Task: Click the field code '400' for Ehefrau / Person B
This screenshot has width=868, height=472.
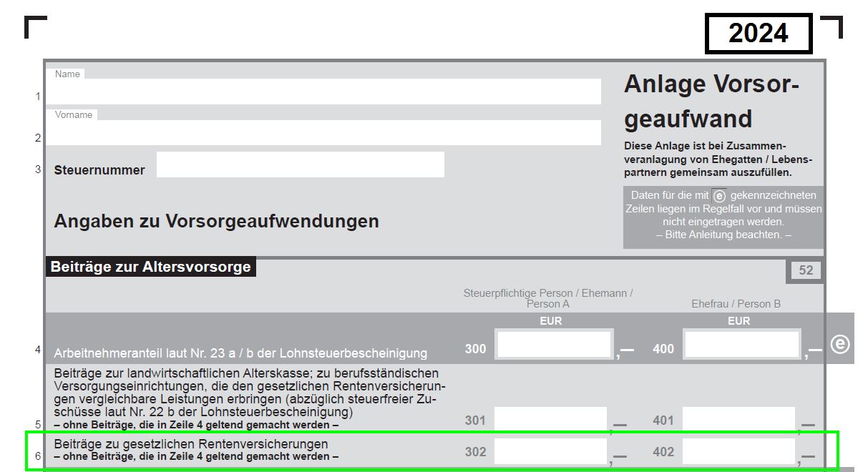Action: (662, 349)
